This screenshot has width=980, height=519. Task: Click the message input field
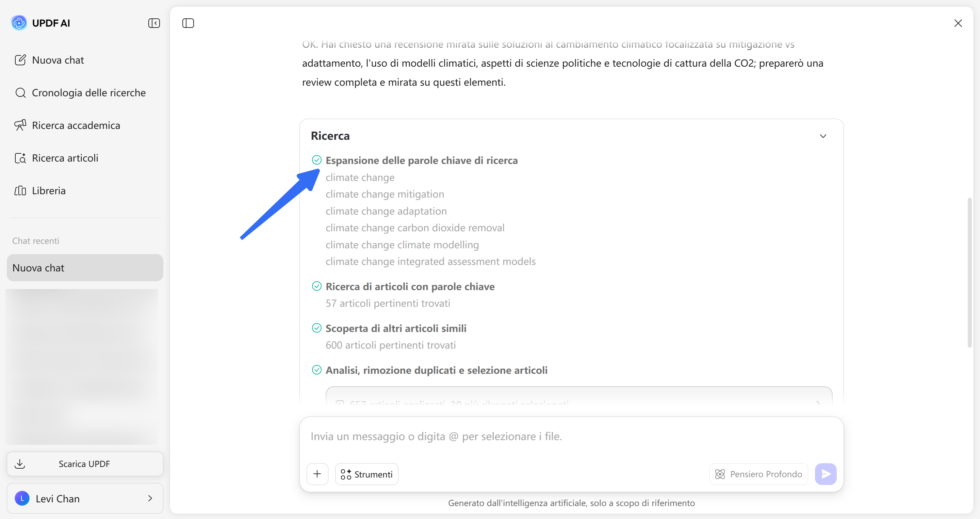click(571, 436)
